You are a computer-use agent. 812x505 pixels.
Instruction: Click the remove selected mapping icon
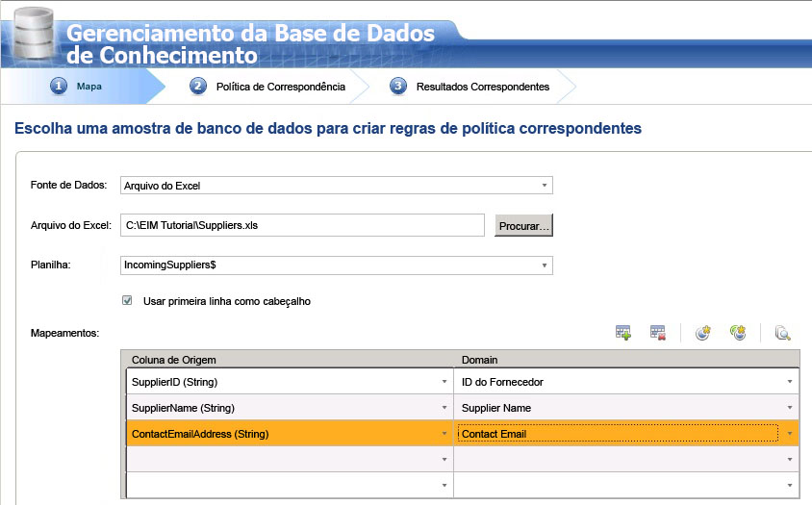coord(658,333)
